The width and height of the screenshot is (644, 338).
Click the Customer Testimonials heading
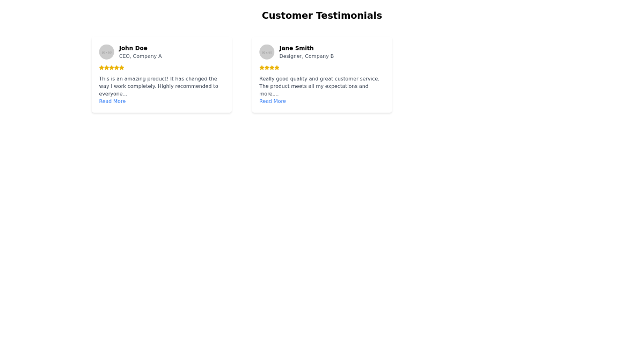click(x=322, y=16)
